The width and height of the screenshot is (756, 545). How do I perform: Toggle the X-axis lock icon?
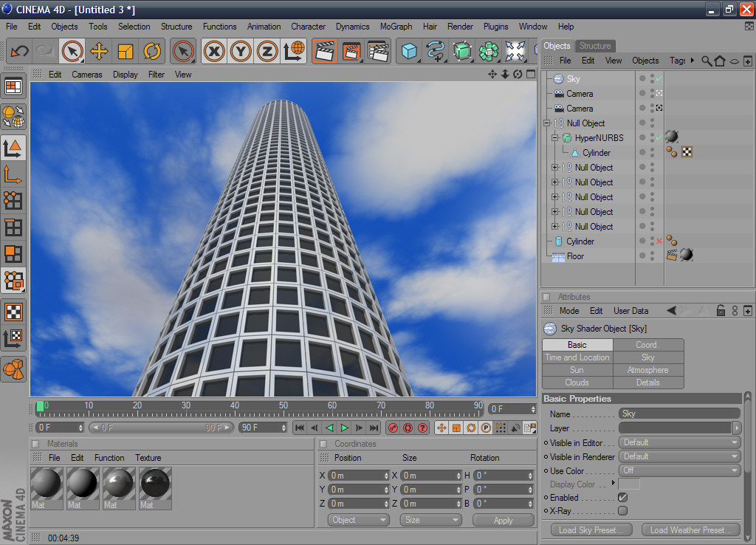click(x=214, y=51)
